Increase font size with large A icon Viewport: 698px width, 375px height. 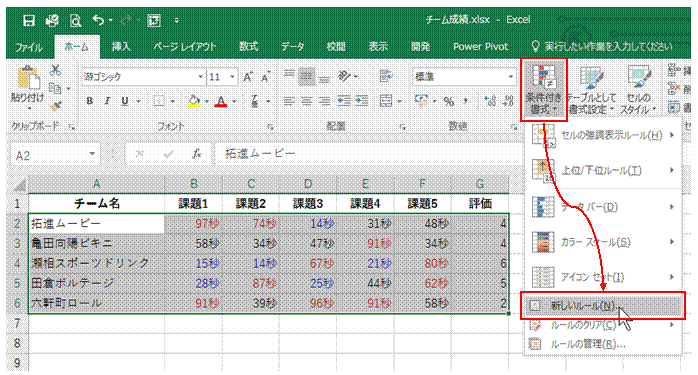(248, 77)
